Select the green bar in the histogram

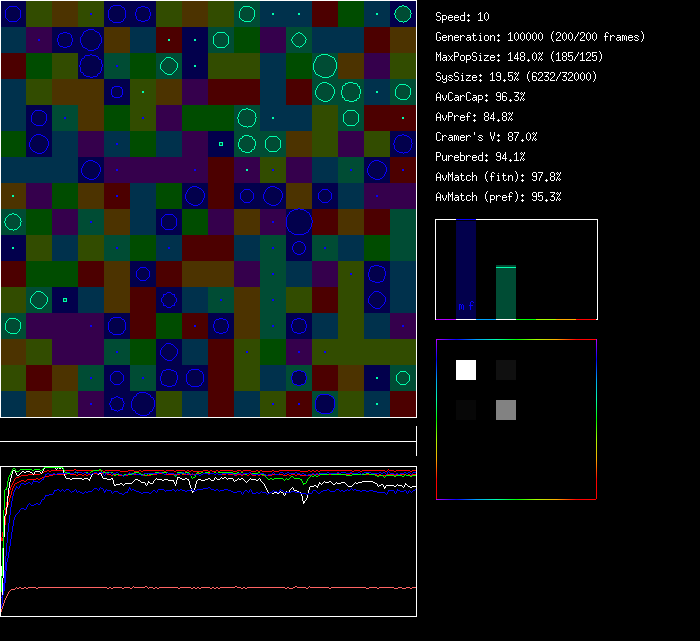click(506, 291)
